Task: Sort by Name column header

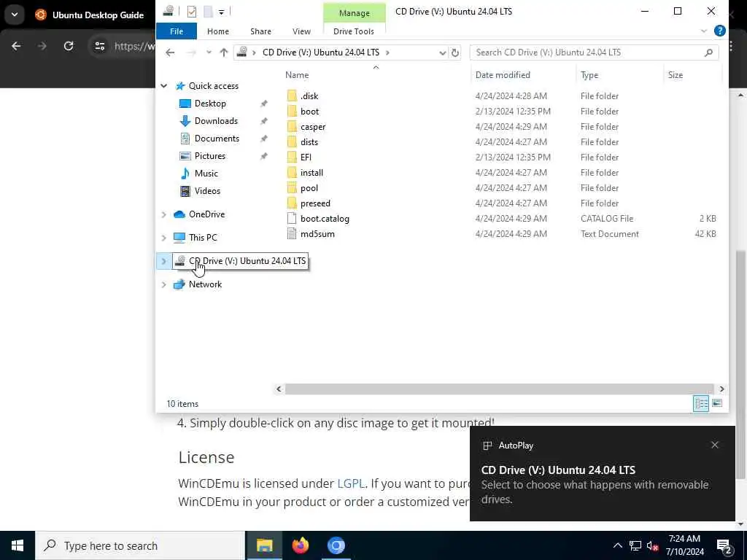Action: [x=297, y=75]
